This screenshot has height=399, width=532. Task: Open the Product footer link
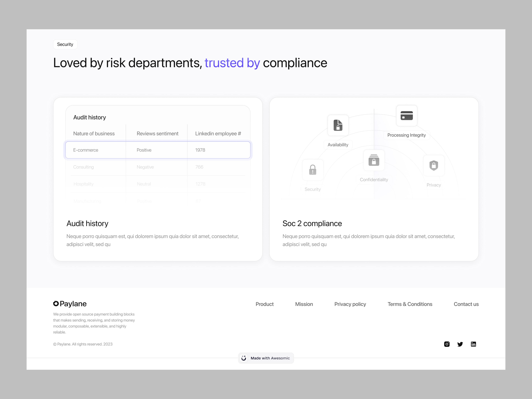click(x=265, y=304)
